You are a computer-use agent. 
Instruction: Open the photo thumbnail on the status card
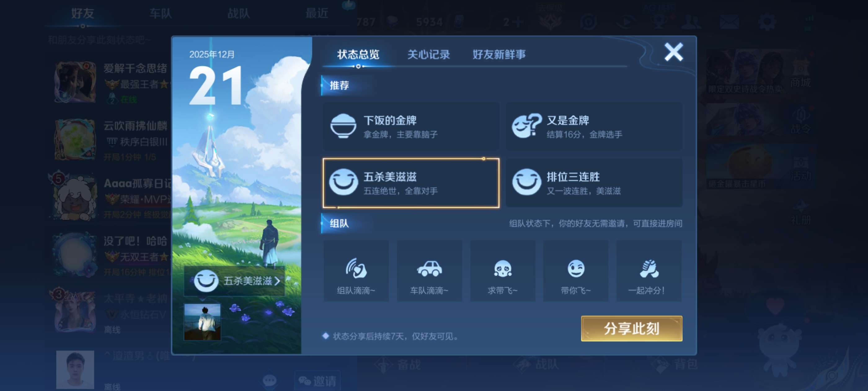202,322
